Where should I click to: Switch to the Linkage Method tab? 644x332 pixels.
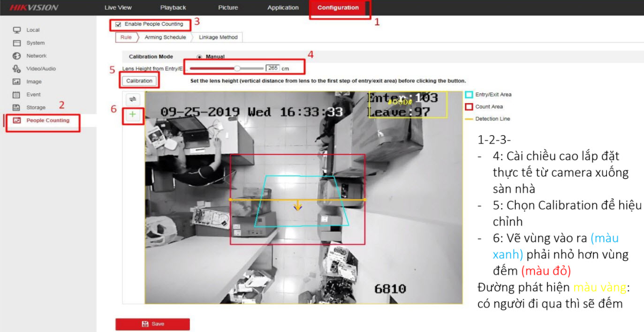click(218, 38)
